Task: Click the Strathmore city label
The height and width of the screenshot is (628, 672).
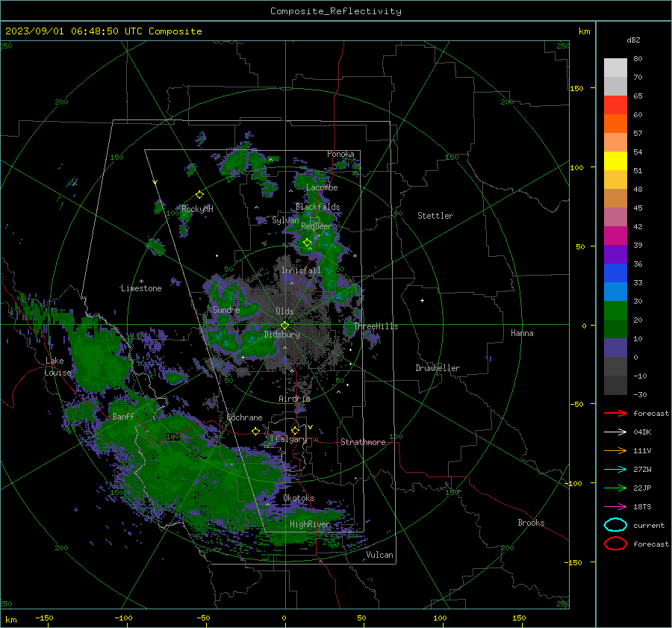Action: pos(363,442)
